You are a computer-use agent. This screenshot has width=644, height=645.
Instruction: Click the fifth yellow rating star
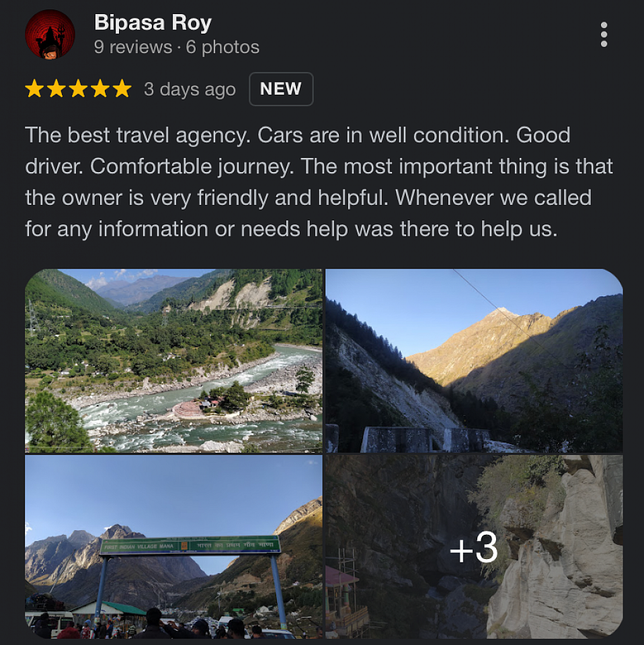pos(122,89)
